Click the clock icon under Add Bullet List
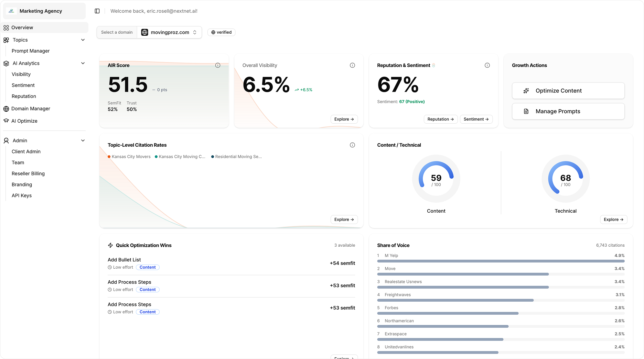 [110, 267]
